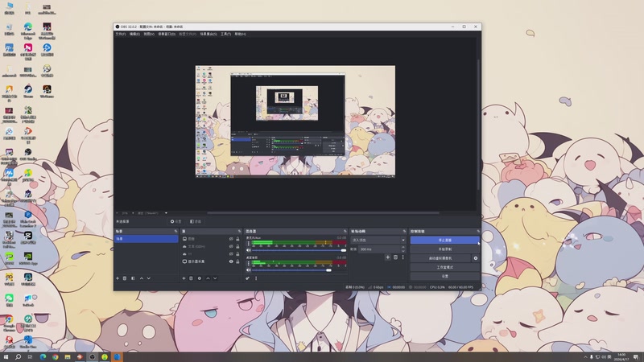The image size is (644, 362).
Task: Select the highlighted scene in Scenes list
Action: pos(147,239)
